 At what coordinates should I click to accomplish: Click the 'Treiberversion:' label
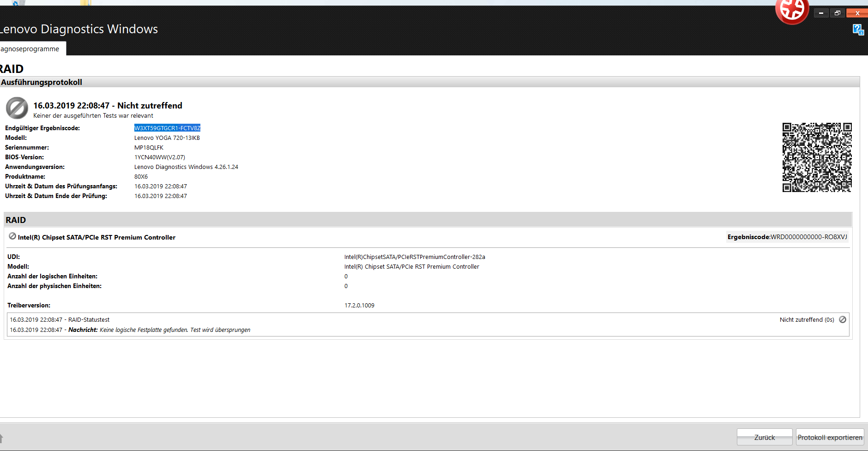(x=29, y=305)
